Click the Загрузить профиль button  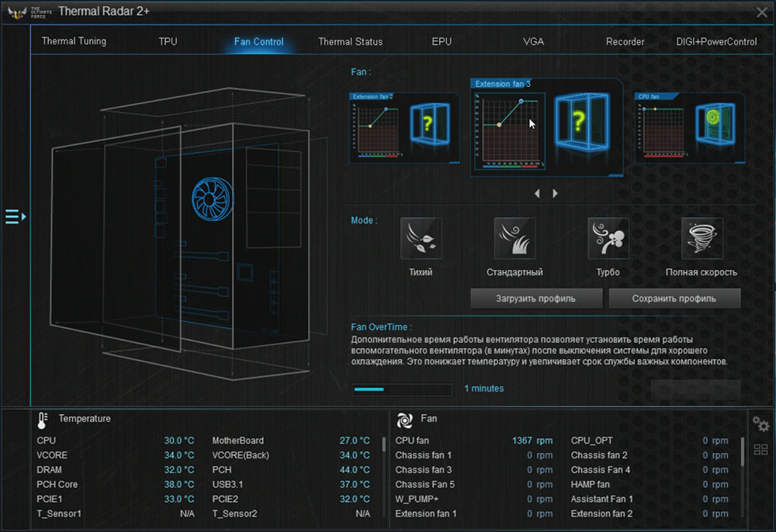tap(536, 299)
